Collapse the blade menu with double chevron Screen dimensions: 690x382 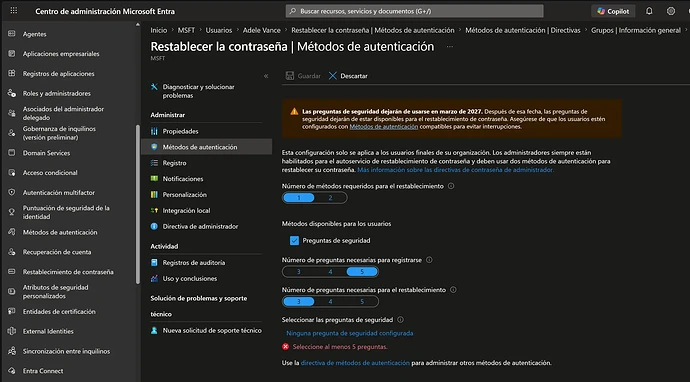[266, 76]
